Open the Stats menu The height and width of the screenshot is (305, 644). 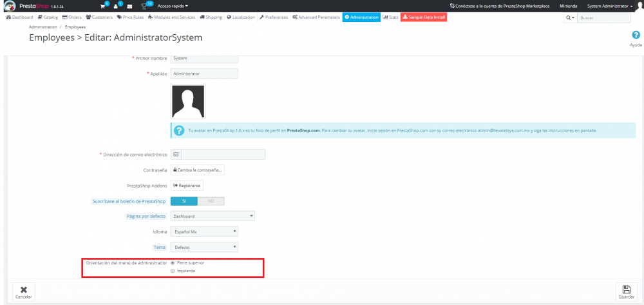click(391, 17)
